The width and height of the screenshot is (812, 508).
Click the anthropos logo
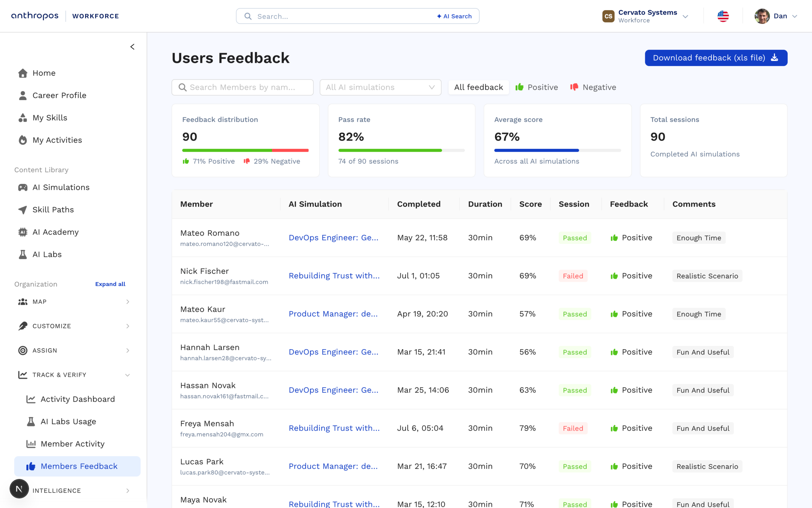35,16
